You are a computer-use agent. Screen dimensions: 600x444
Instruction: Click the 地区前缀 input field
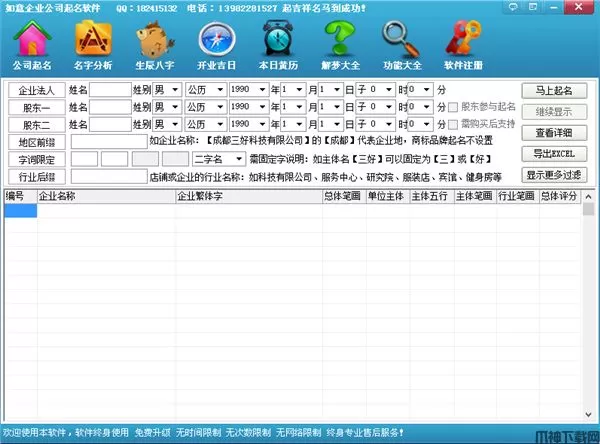pyautogui.click(x=108, y=142)
